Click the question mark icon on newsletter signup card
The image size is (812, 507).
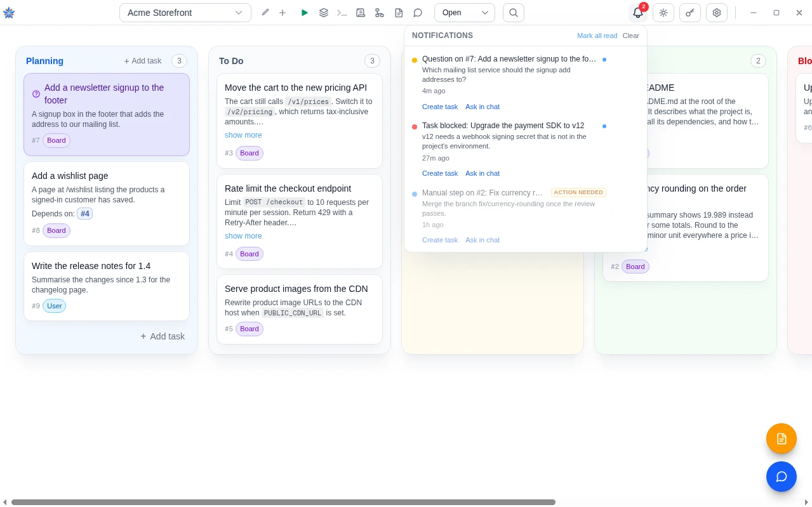(x=36, y=94)
